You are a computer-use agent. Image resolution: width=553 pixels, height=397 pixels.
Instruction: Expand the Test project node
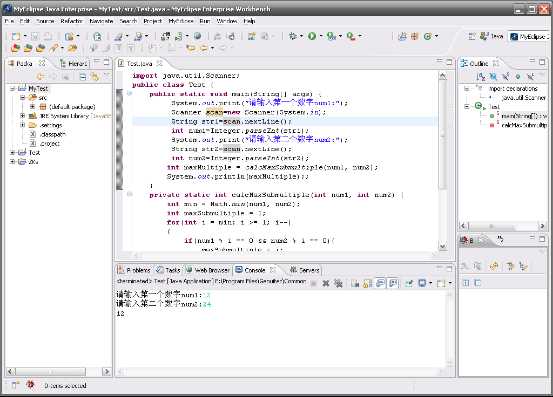click(x=13, y=152)
